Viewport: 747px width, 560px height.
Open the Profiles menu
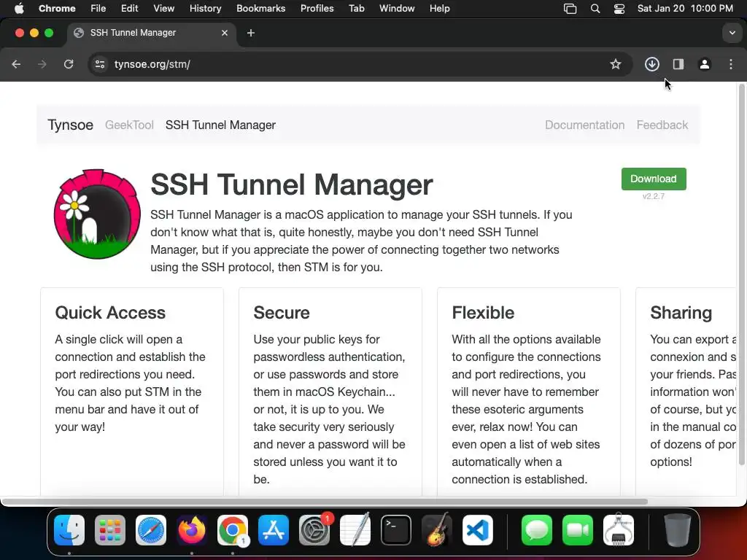(317, 8)
